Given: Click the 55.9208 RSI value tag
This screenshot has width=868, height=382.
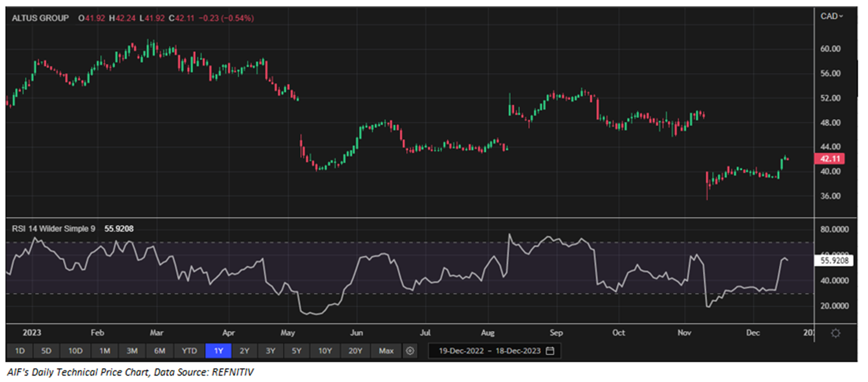Looking at the screenshot, I should 835,261.
